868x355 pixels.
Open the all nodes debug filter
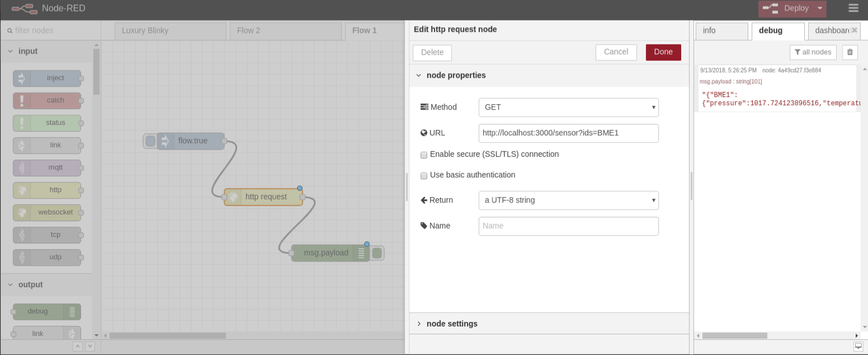coord(813,52)
